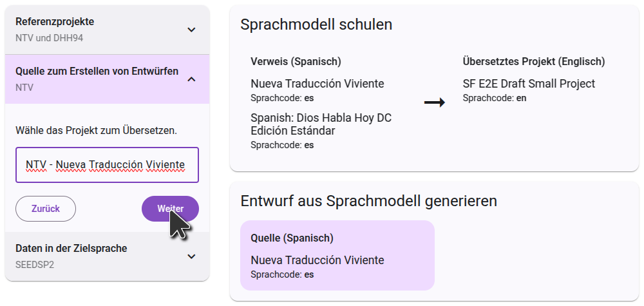Expand the Referenzprojekte chevron arrow

click(x=191, y=30)
